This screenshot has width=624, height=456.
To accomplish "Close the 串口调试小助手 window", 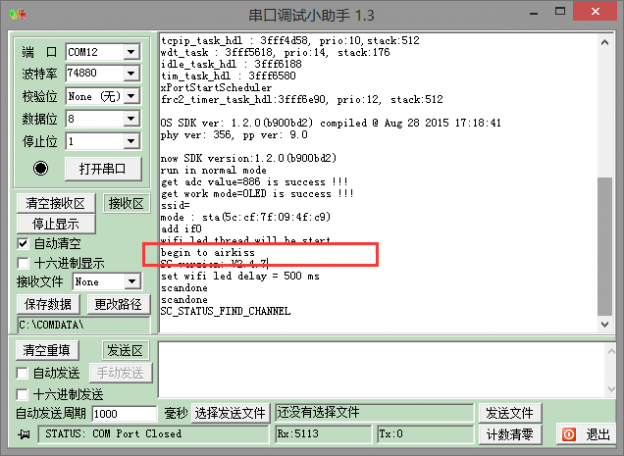I will (595, 12).
